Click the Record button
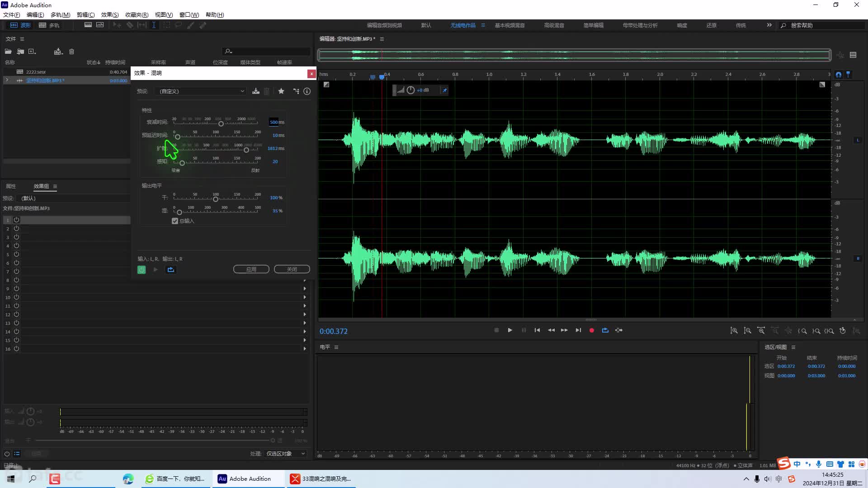The image size is (868, 488). [591, 330]
